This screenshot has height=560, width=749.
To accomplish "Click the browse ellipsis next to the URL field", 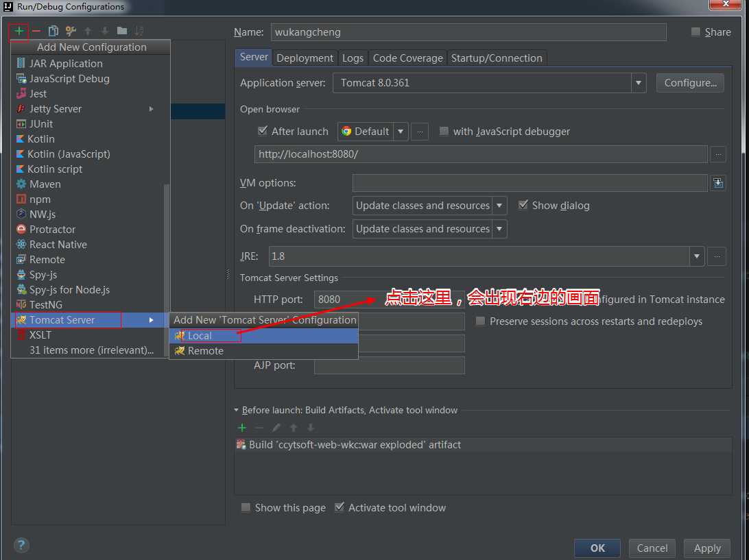I will [x=718, y=154].
